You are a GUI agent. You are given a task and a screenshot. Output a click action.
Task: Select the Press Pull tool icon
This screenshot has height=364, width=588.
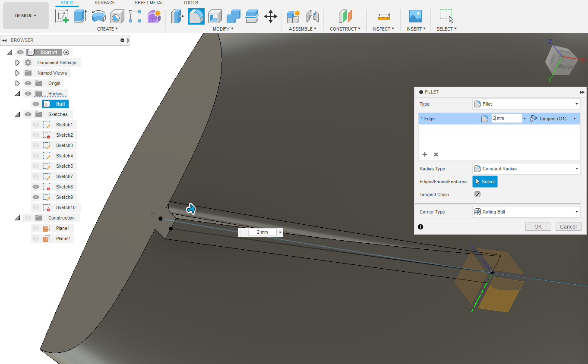tap(177, 16)
